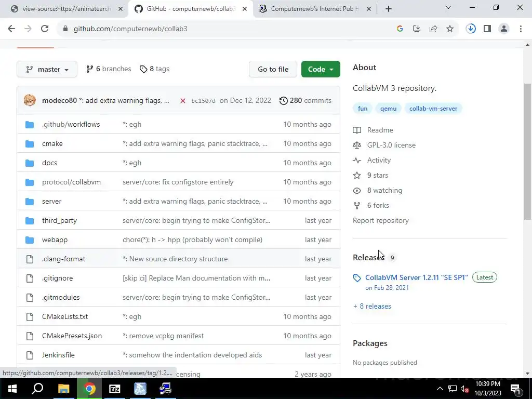Show the + 8 releases link
The image size is (532, 399).
point(372,306)
